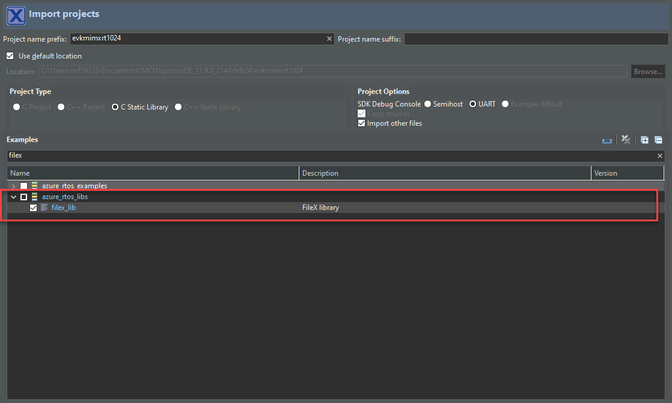Viewport: 672px width, 403px height.
Task: Click the azure_rtos_examples group icon
Action: pyautogui.click(x=34, y=186)
